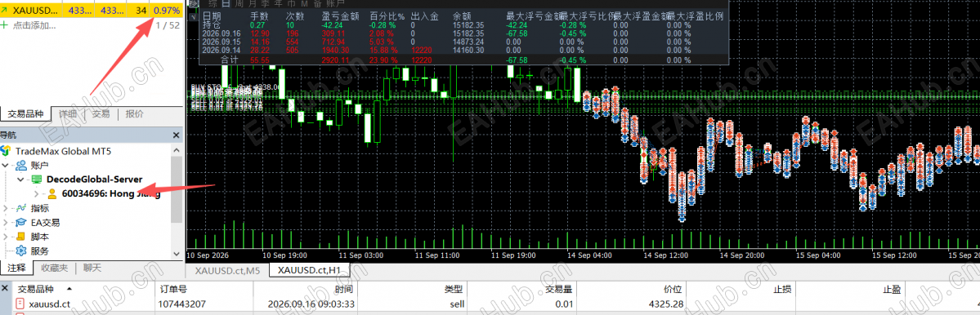The height and width of the screenshot is (315, 980).
Task: Close the bottom toolbox trade panel
Action: pyautogui.click(x=5, y=289)
